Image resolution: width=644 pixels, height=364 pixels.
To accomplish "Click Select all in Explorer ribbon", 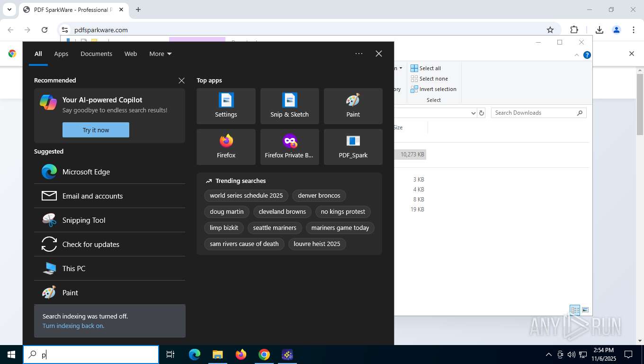I will coord(426,68).
